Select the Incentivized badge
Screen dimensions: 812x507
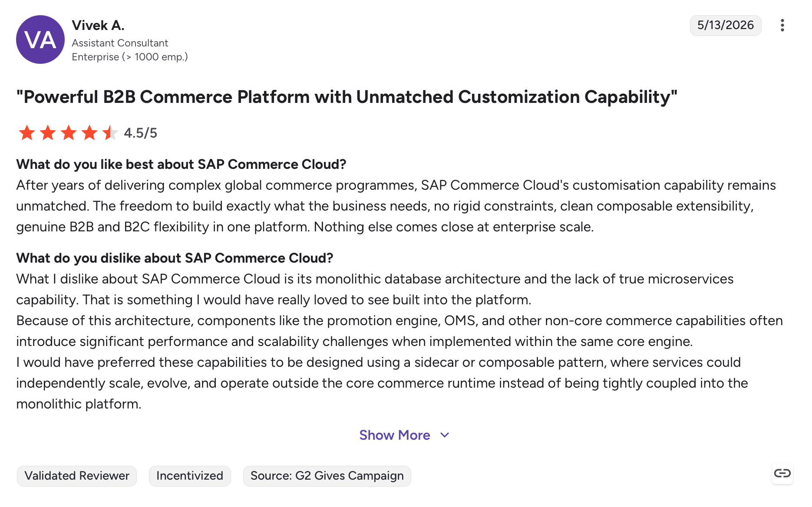pyautogui.click(x=190, y=476)
